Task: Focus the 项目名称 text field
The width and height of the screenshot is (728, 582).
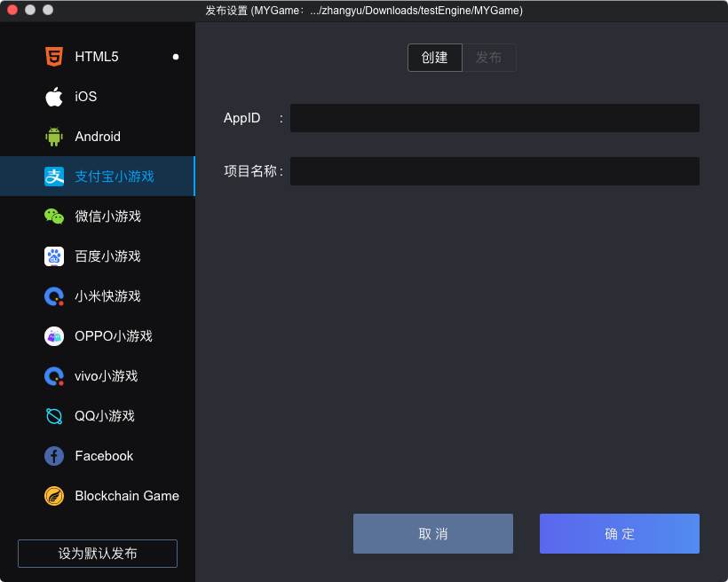Action: click(x=495, y=171)
